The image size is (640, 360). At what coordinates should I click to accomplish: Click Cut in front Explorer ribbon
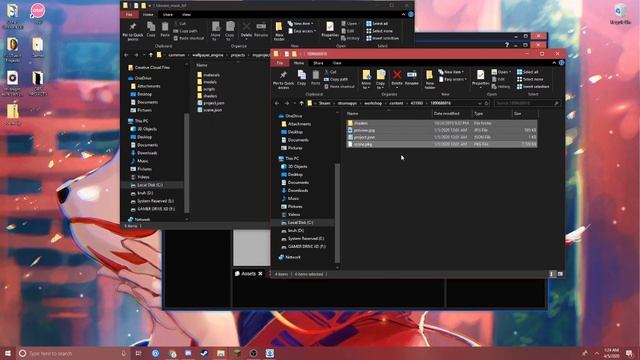click(x=330, y=72)
